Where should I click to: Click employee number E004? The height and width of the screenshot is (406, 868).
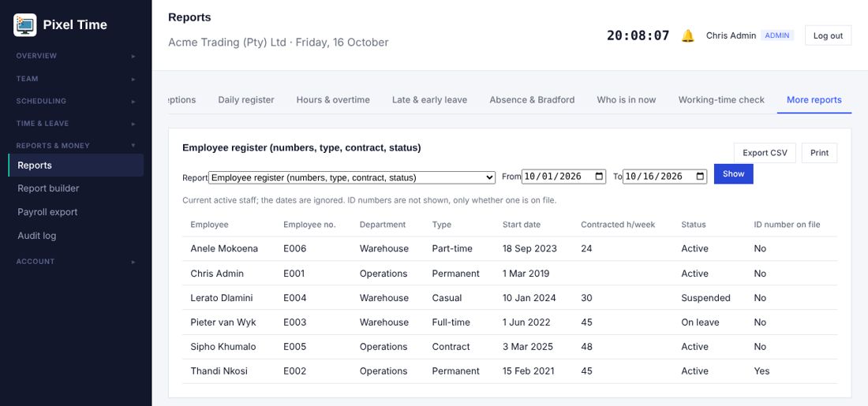(294, 298)
